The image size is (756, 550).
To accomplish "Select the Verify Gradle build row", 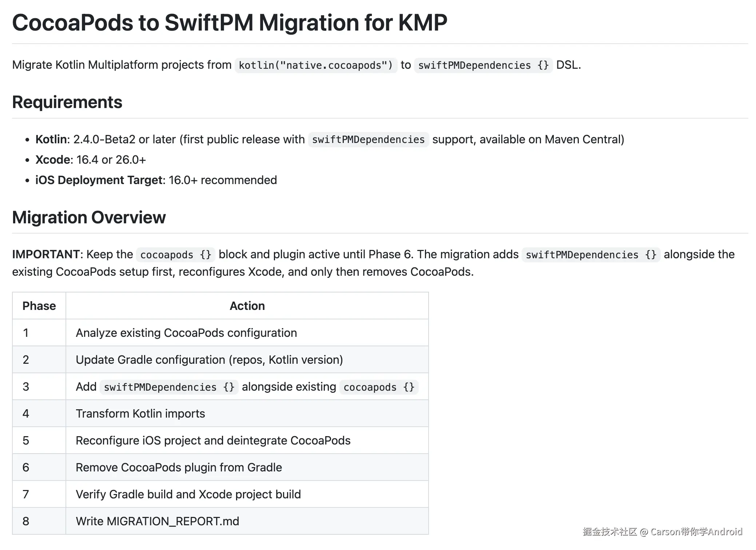I will (220, 494).
